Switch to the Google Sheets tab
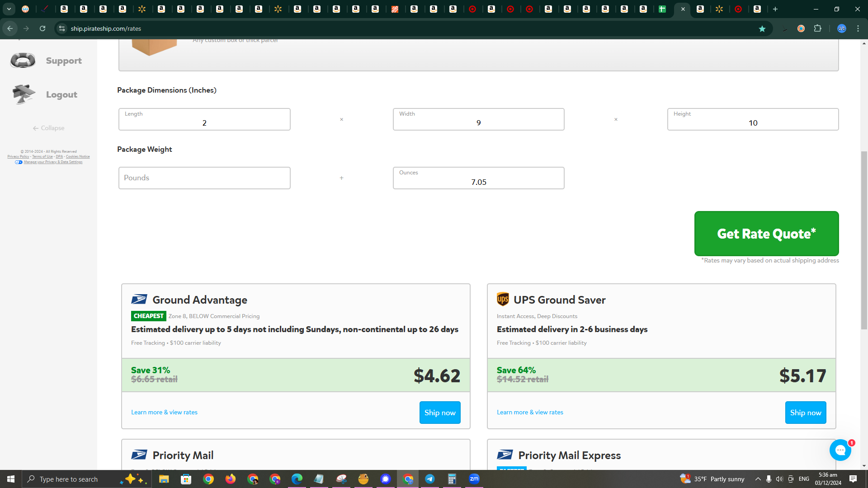Screen dimensions: 868x488 pyautogui.click(x=662, y=9)
